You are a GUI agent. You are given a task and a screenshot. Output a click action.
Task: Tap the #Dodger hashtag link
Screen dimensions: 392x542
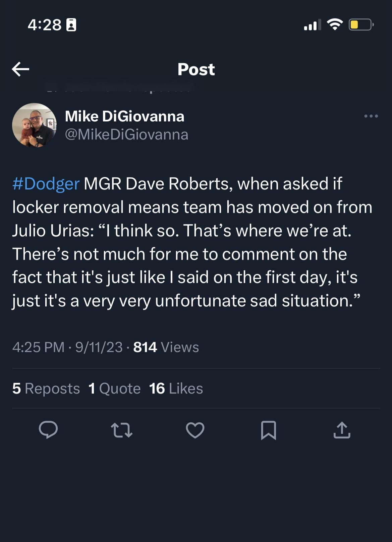[46, 184]
